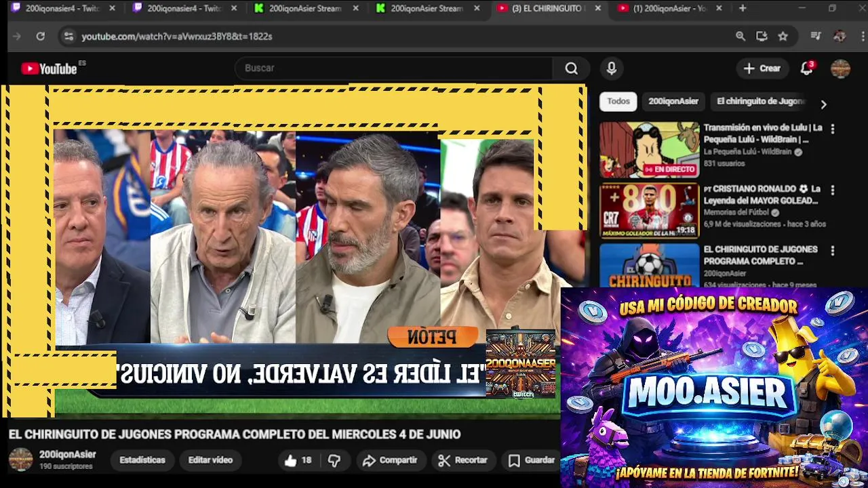
Task: Open the site information icon beside the URL
Action: [x=68, y=36]
